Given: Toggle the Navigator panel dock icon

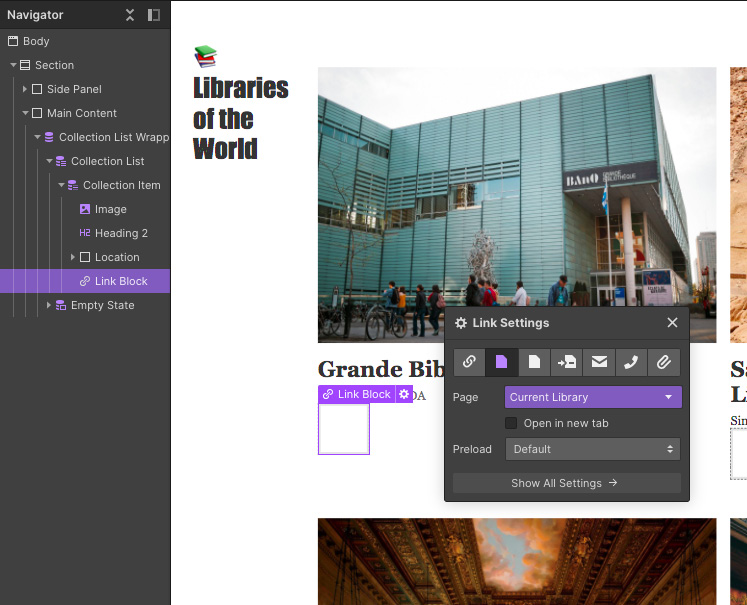Looking at the screenshot, I should (x=153, y=15).
